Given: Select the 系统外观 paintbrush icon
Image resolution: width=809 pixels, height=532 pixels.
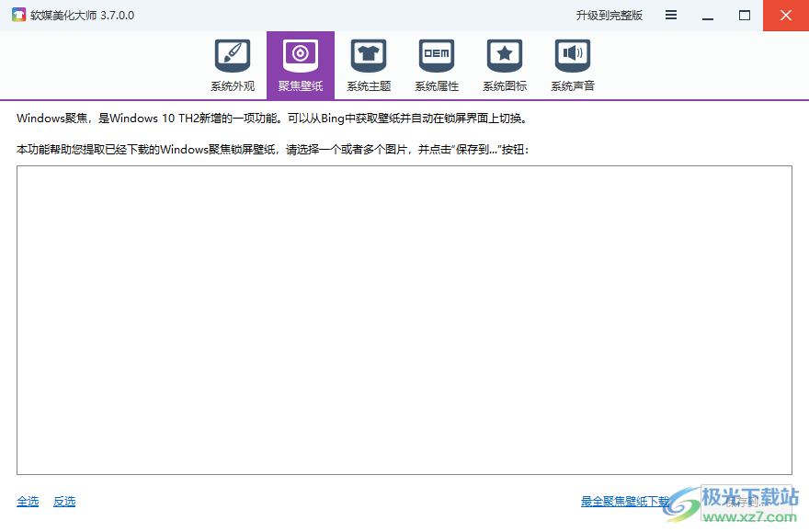Looking at the screenshot, I should [232, 56].
